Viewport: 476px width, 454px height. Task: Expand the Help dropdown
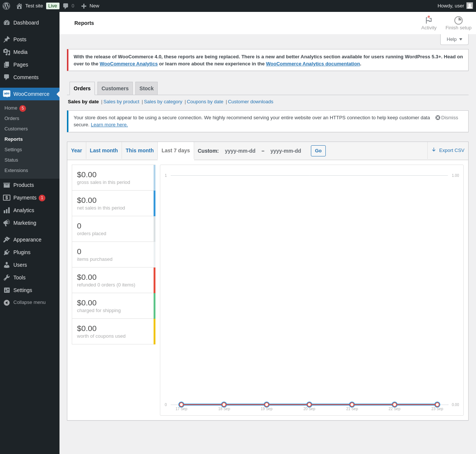[454, 39]
